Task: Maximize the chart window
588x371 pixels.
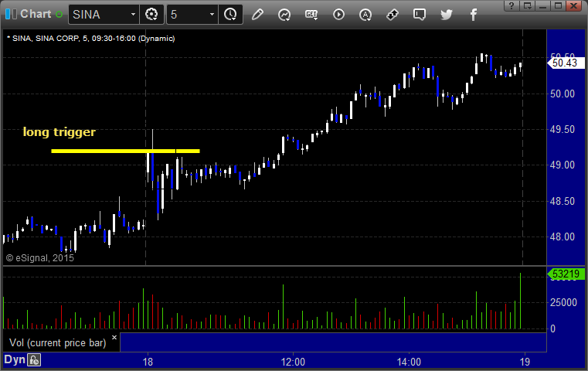Action: (559, 5)
